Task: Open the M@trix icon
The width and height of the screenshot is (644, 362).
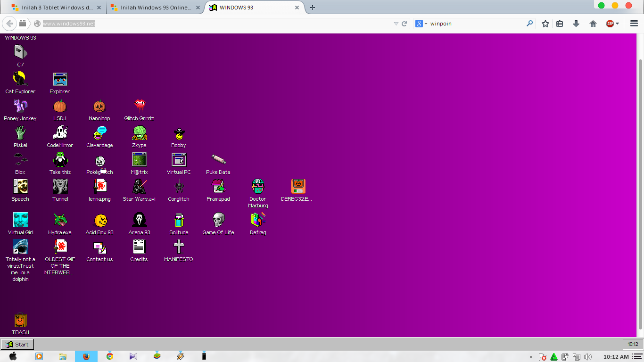Action: pyautogui.click(x=139, y=159)
